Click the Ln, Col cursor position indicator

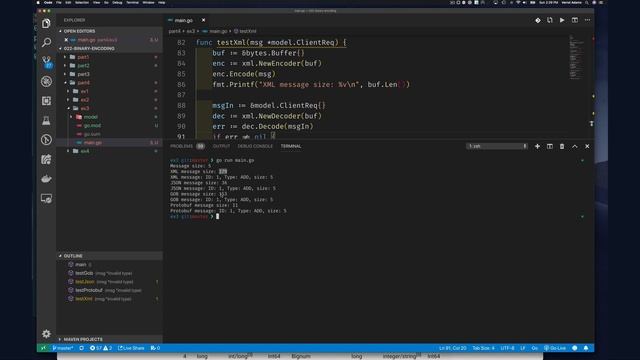pos(452,348)
